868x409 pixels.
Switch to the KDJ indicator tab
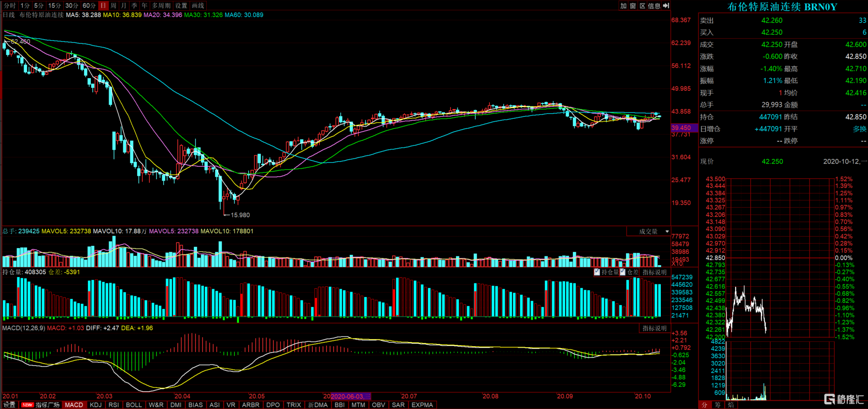tap(96, 405)
